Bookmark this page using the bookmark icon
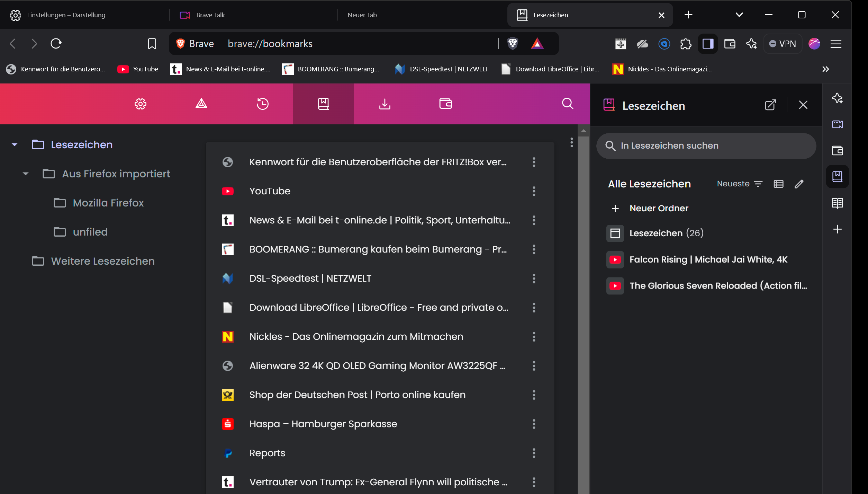The width and height of the screenshot is (868, 494). (152, 44)
